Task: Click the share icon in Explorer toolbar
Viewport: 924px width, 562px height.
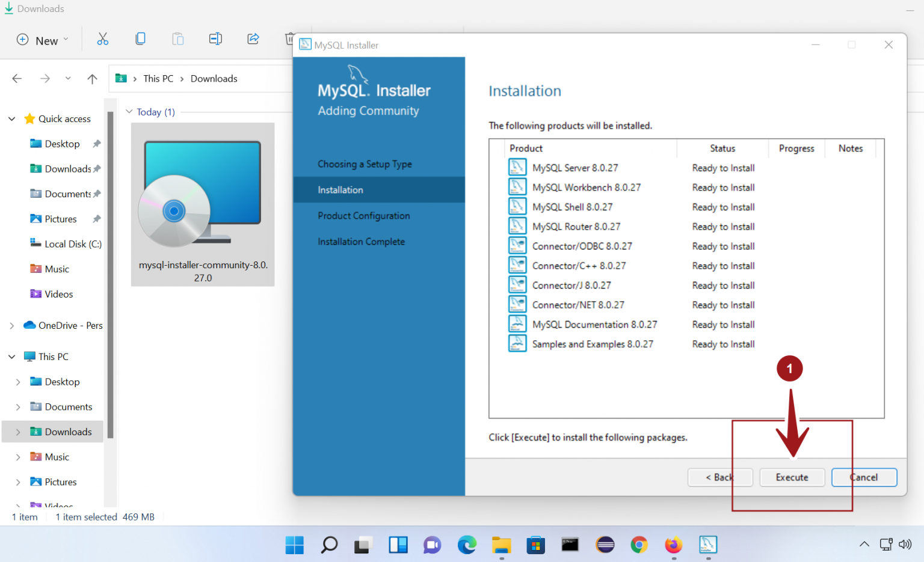Action: (253, 39)
